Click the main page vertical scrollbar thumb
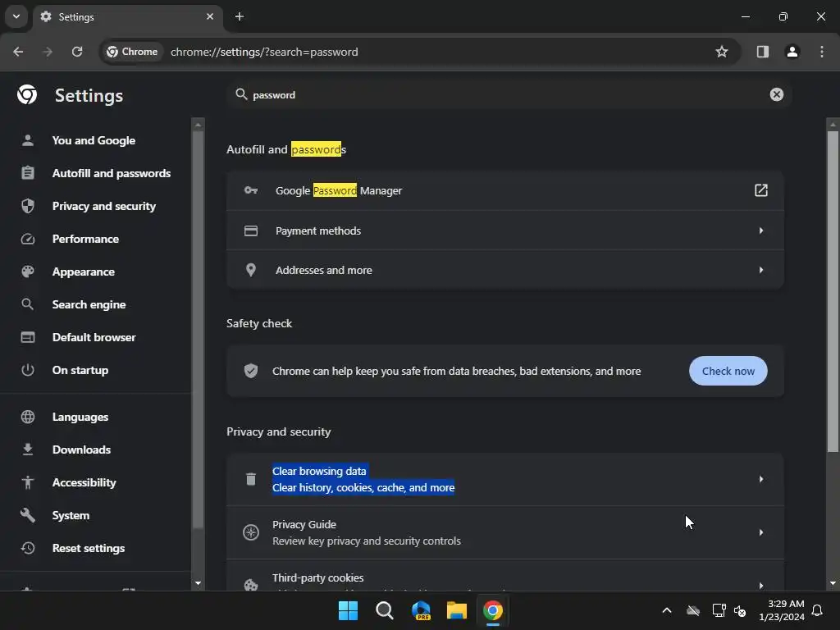This screenshot has width=840, height=630. (x=833, y=291)
